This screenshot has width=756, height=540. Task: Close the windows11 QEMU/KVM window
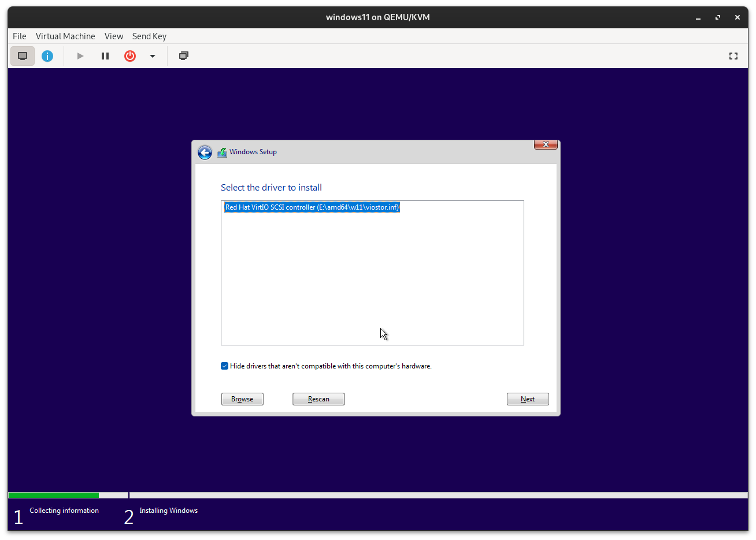pyautogui.click(x=738, y=17)
